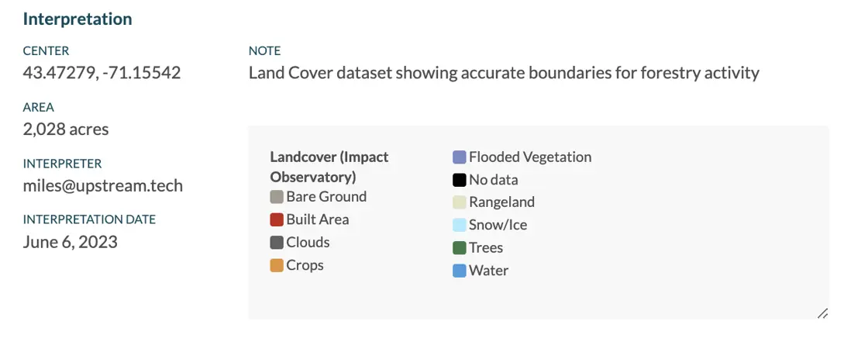Click the 2,028 acres area value
This screenshot has width=868, height=352.
[66, 129]
